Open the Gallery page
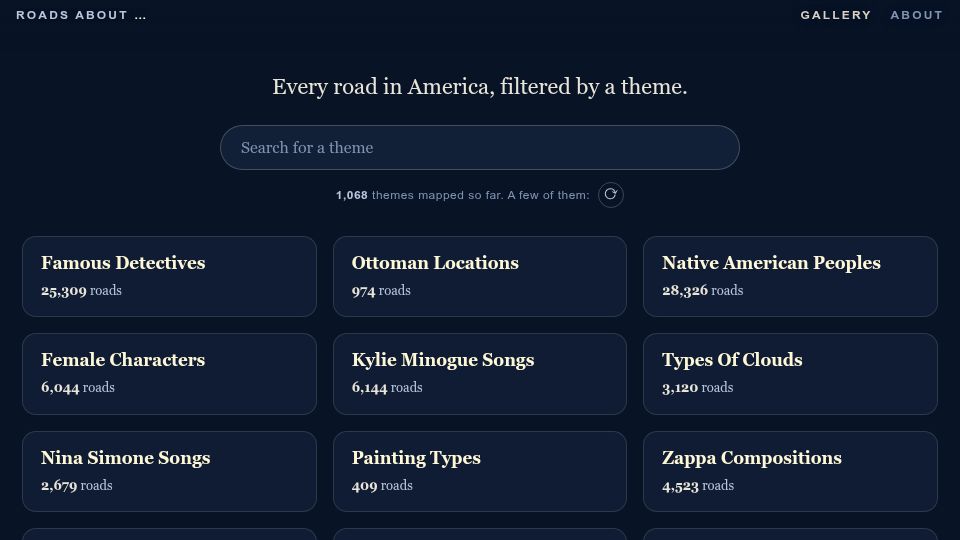The height and width of the screenshot is (540, 960). [836, 15]
